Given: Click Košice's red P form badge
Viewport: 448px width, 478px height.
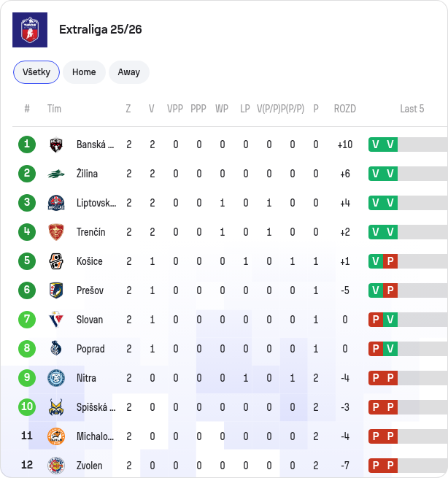Looking at the screenshot, I should (390, 261).
